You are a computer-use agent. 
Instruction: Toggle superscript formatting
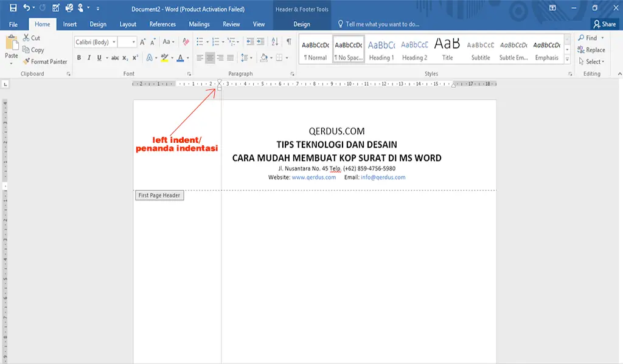point(135,58)
